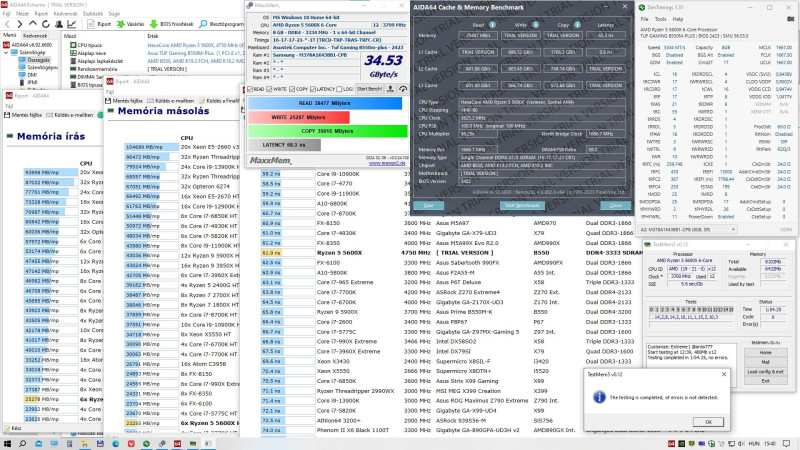Click the up-level arrow in AIDA64 toolbar
This screenshot has height=450, width=800.
33,24
